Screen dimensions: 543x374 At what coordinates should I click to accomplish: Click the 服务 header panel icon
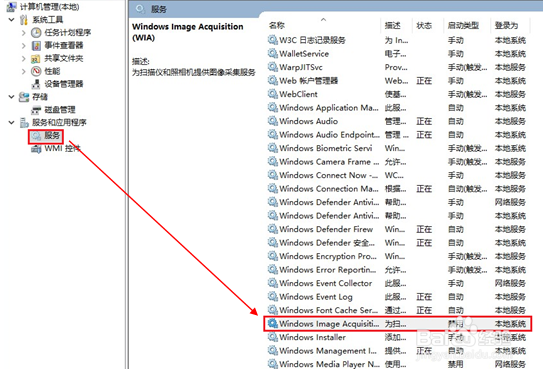point(140,9)
